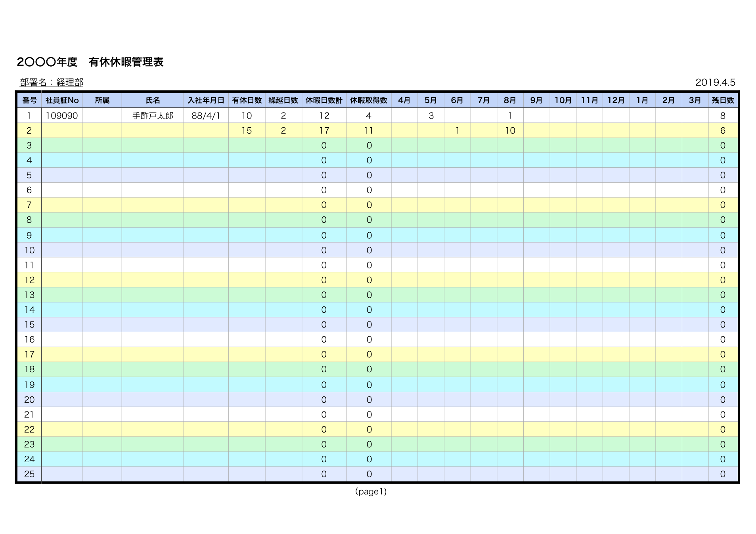The width and height of the screenshot is (756, 534).
Task: Click row number 2
Action: [29, 130]
